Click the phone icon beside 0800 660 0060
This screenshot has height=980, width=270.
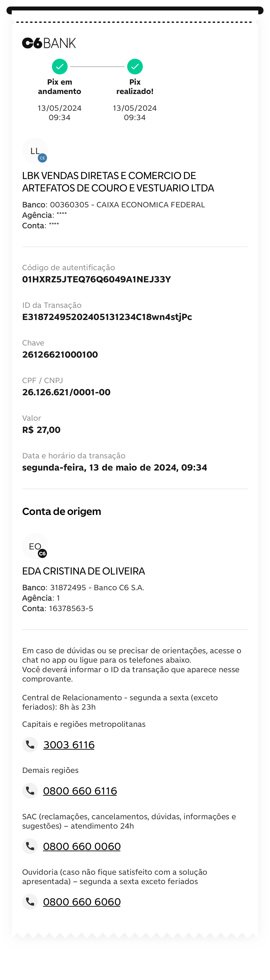pyautogui.click(x=30, y=846)
